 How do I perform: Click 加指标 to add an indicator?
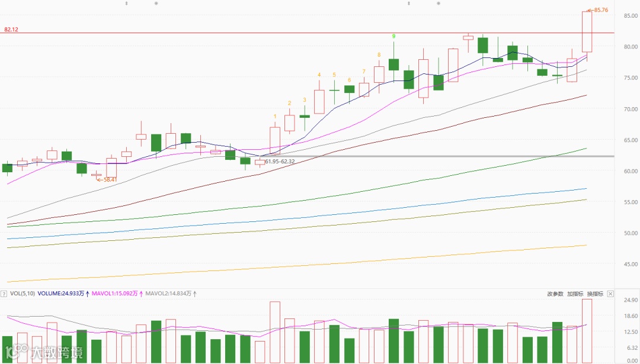click(575, 294)
